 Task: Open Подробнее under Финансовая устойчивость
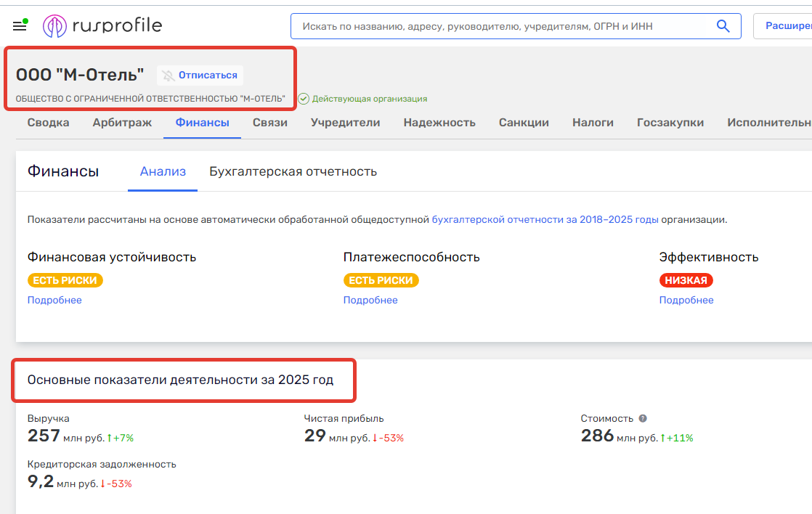[54, 301]
